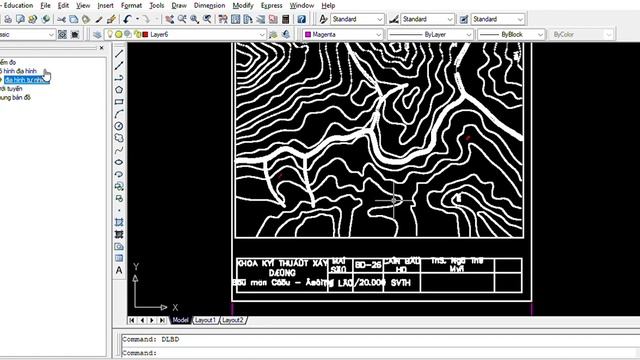
Task: Click the Copy icon in toolbar
Action: 73,19
